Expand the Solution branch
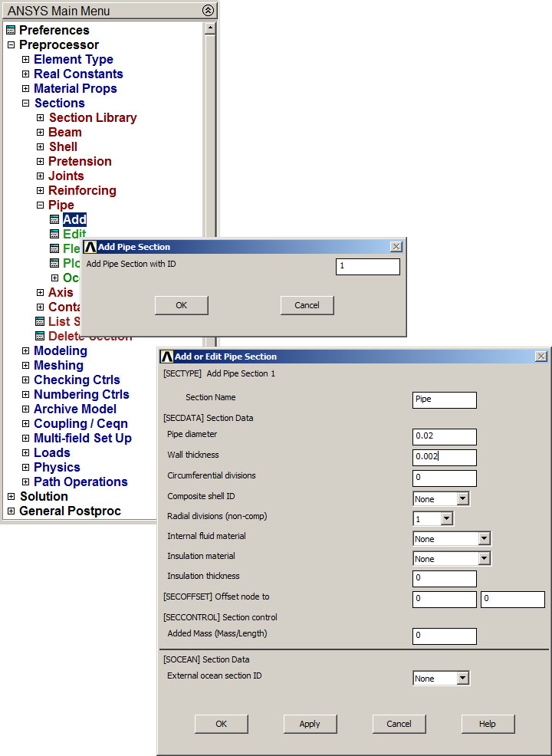Viewport: 552px width, 756px height. coord(11,496)
